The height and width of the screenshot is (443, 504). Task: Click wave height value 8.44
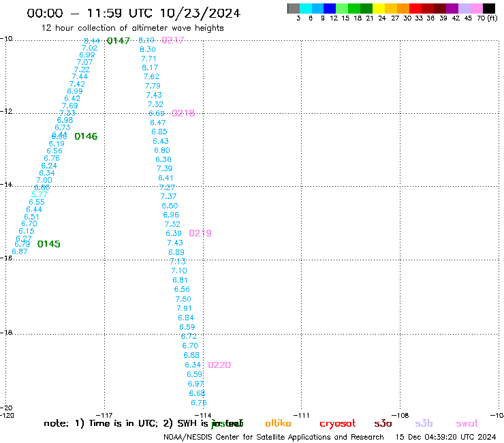92,41
